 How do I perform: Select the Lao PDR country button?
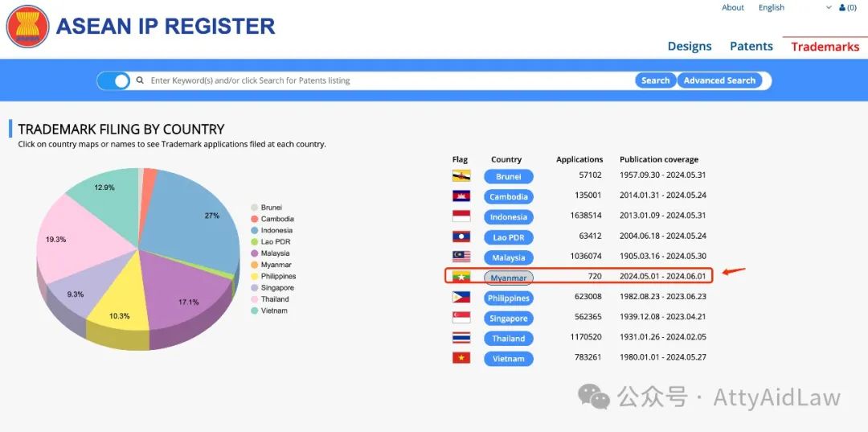pos(508,237)
